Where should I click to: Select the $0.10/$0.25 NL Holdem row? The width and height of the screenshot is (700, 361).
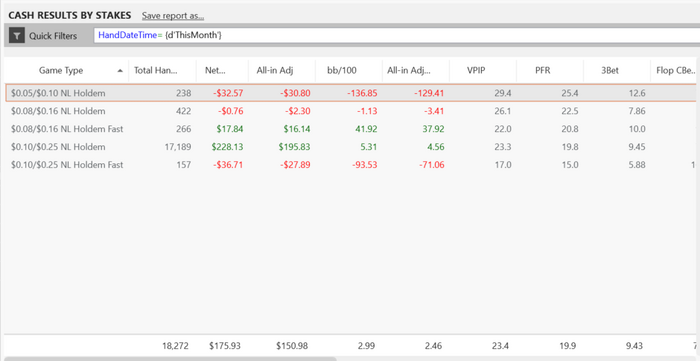click(352, 147)
